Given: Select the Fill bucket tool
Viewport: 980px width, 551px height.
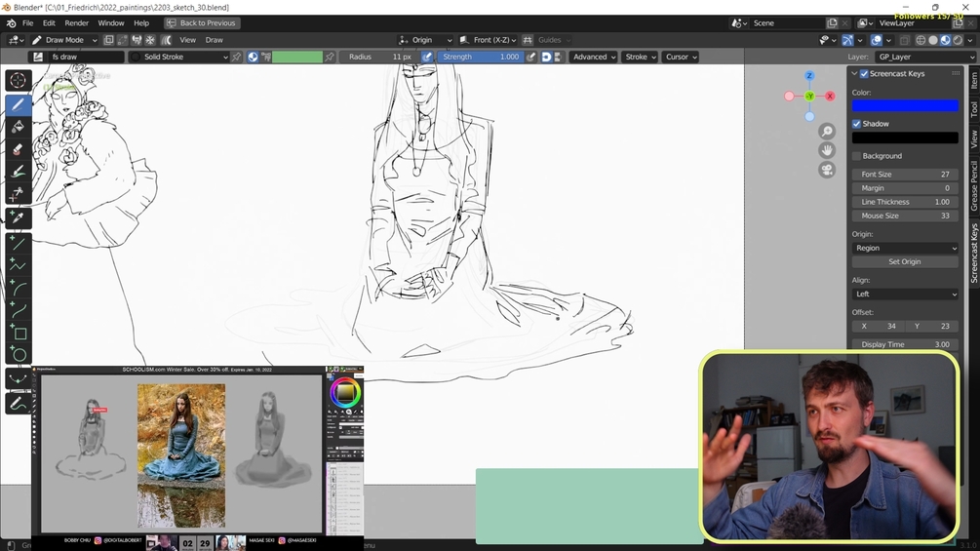Looking at the screenshot, I should (x=18, y=128).
